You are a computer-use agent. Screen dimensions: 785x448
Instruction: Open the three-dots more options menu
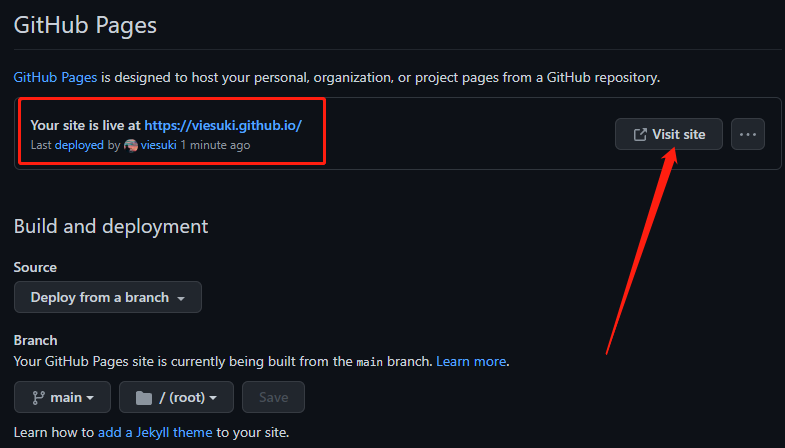pos(748,134)
